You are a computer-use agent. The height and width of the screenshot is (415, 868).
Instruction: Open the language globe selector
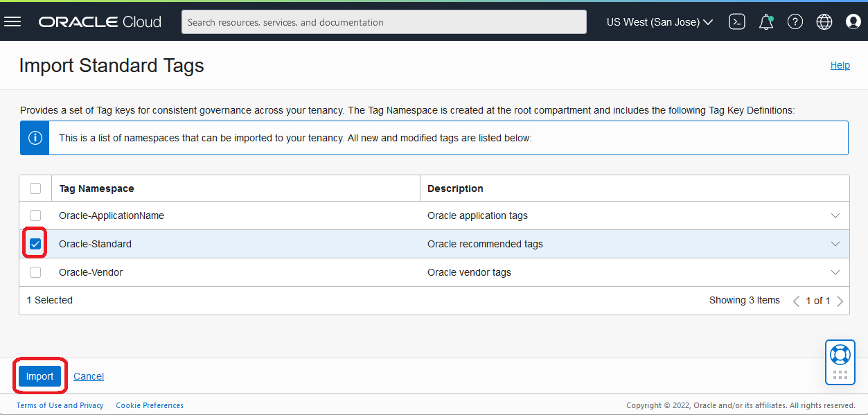[x=824, y=21]
